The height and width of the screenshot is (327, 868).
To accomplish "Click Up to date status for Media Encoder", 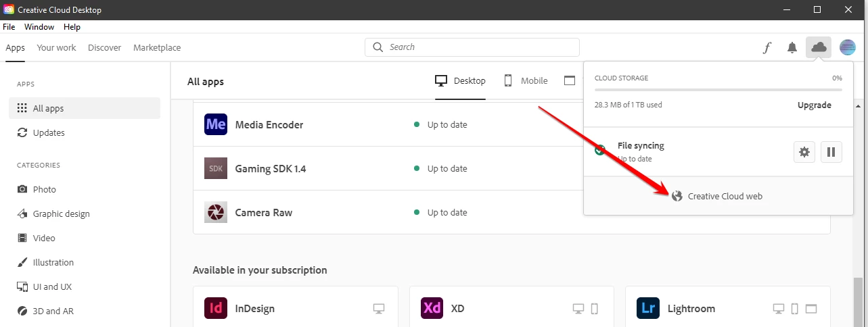I will 447,124.
